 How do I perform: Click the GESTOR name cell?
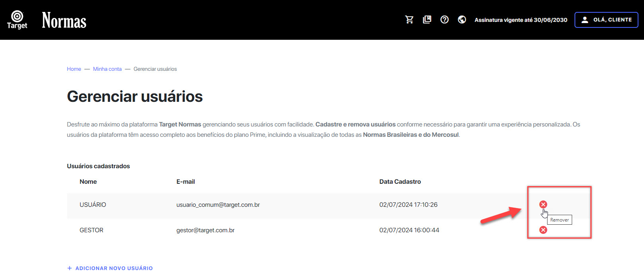[x=91, y=230]
